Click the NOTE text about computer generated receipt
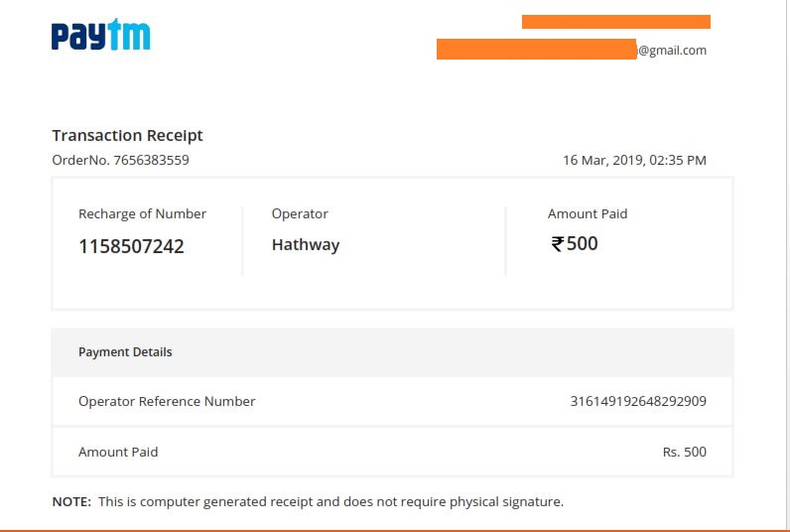This screenshot has width=790, height=532. coord(308,502)
